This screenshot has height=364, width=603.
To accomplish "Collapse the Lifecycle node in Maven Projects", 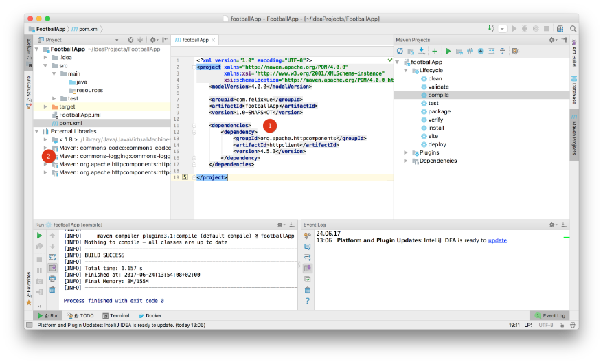I will [406, 70].
